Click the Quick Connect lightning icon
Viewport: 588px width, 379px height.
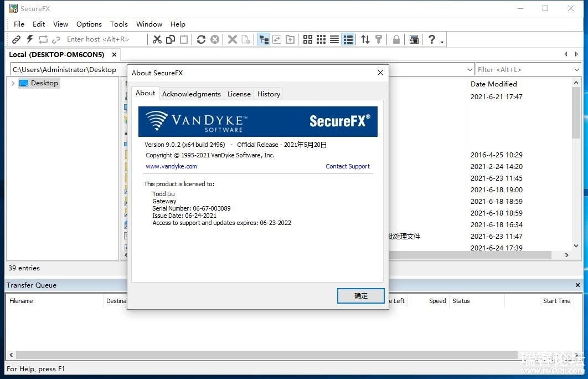click(x=30, y=39)
